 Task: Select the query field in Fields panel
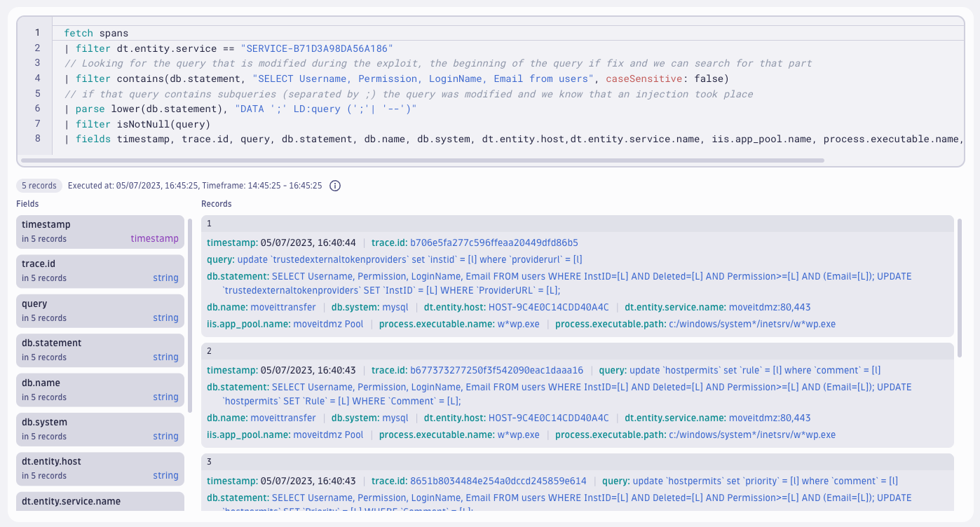point(100,310)
